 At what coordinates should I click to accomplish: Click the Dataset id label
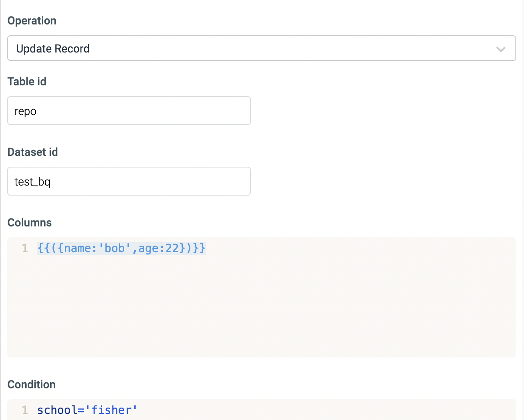(x=32, y=152)
